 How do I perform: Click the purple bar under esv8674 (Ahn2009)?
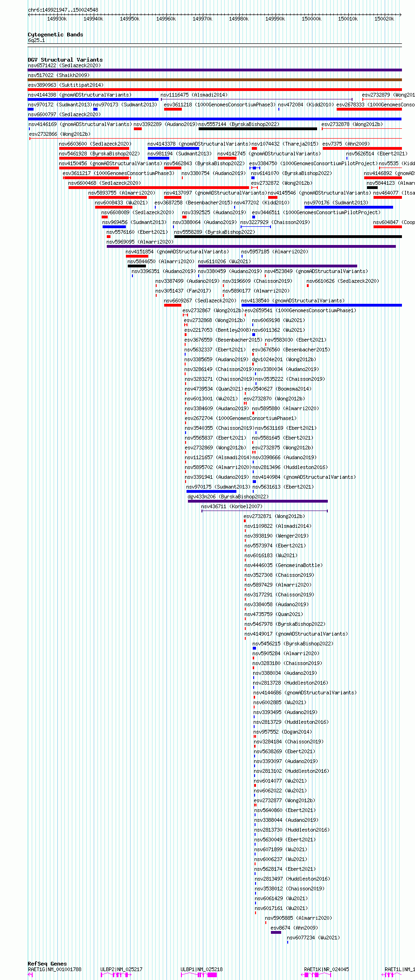276,932
